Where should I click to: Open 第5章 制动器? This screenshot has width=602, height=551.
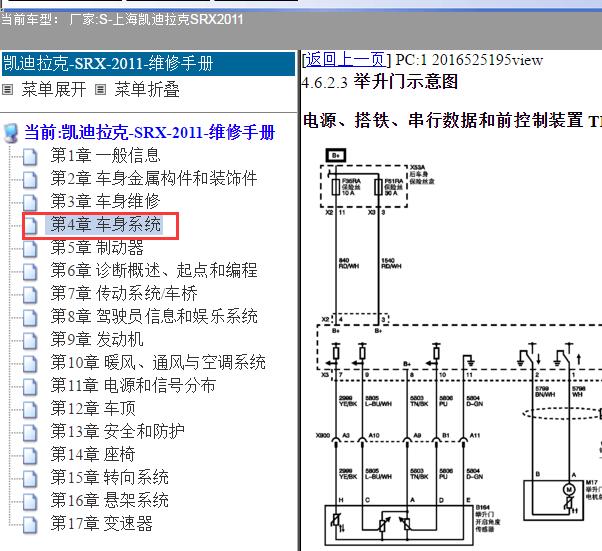97,247
